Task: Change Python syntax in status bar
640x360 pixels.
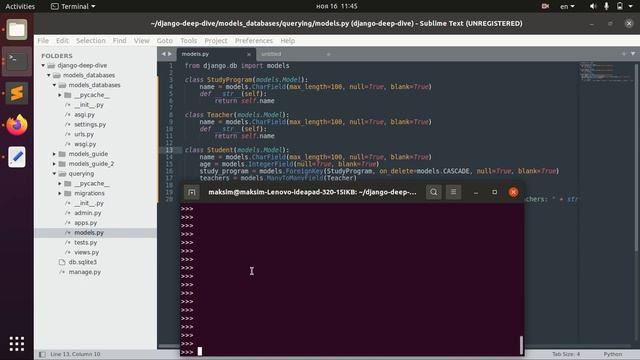Action: 613,354
